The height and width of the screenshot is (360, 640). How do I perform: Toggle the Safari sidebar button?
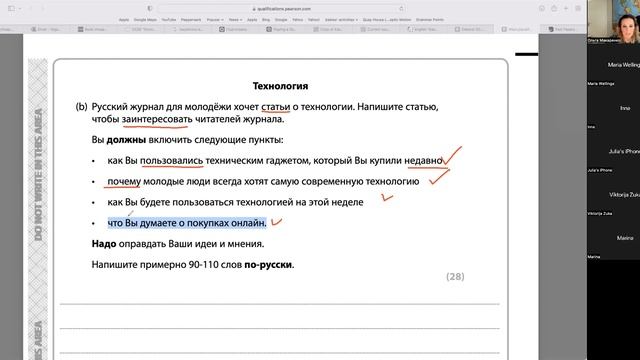pyautogui.click(x=11, y=8)
